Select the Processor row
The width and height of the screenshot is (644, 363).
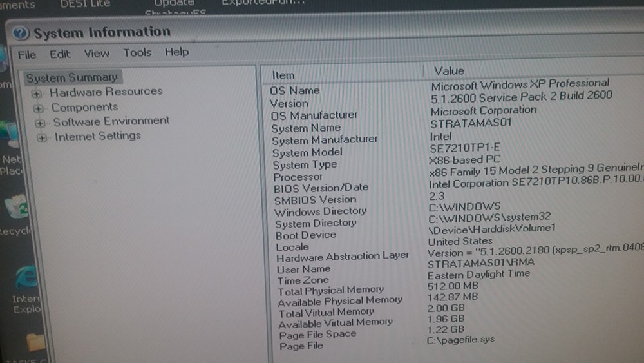point(298,177)
